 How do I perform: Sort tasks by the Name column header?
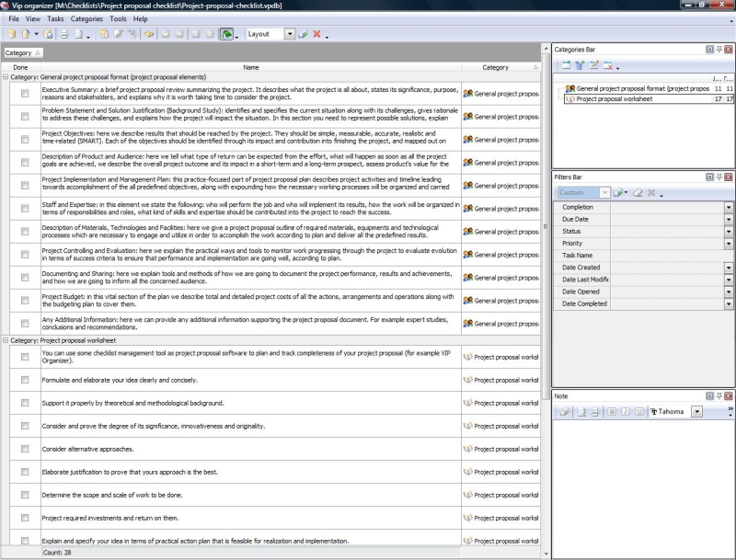pos(250,67)
